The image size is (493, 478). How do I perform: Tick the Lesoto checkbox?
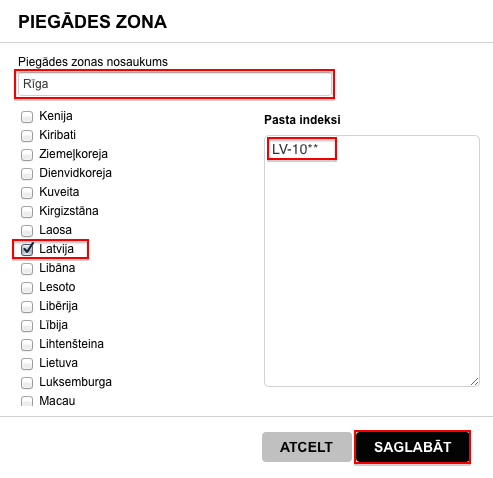tap(27, 288)
